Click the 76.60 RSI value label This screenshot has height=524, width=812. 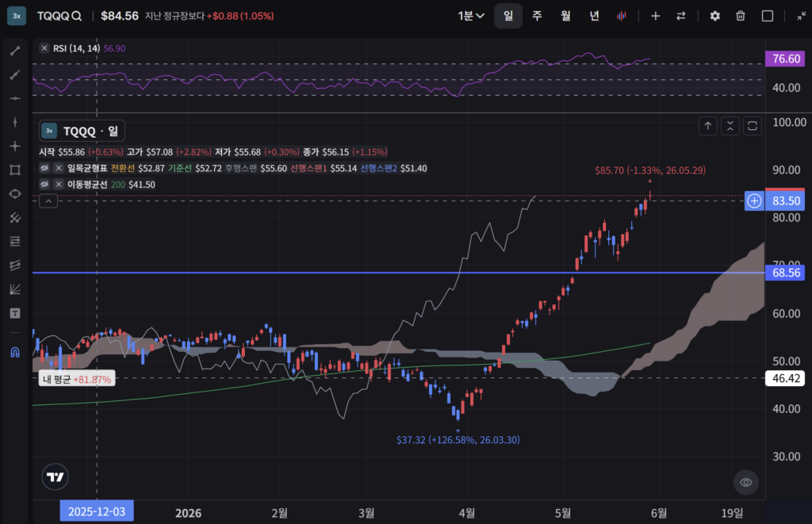pos(785,59)
